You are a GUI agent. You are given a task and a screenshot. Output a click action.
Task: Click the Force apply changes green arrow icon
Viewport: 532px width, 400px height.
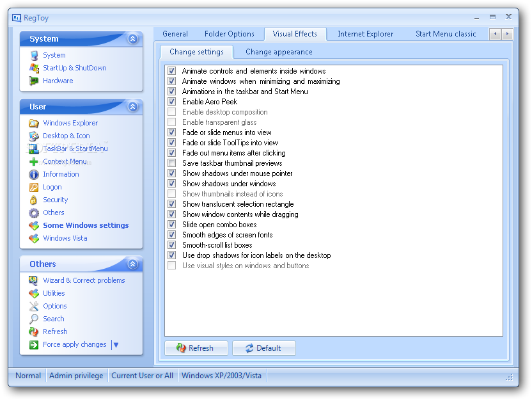34,345
